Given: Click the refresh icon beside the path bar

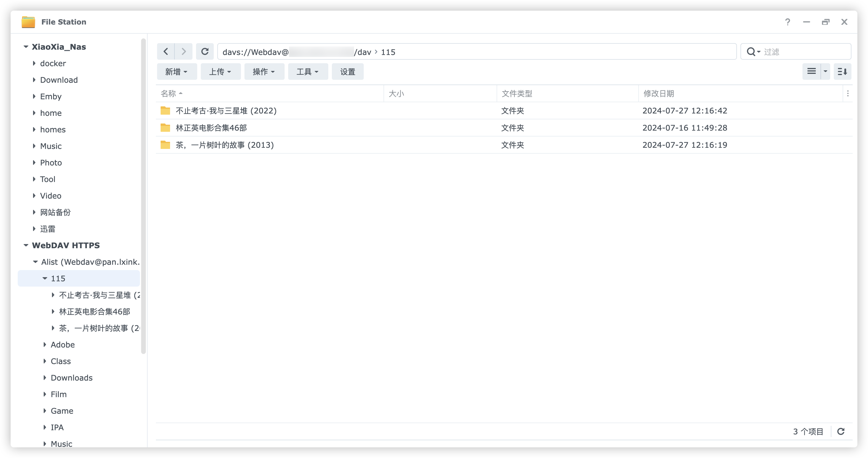Looking at the screenshot, I should pyautogui.click(x=205, y=52).
